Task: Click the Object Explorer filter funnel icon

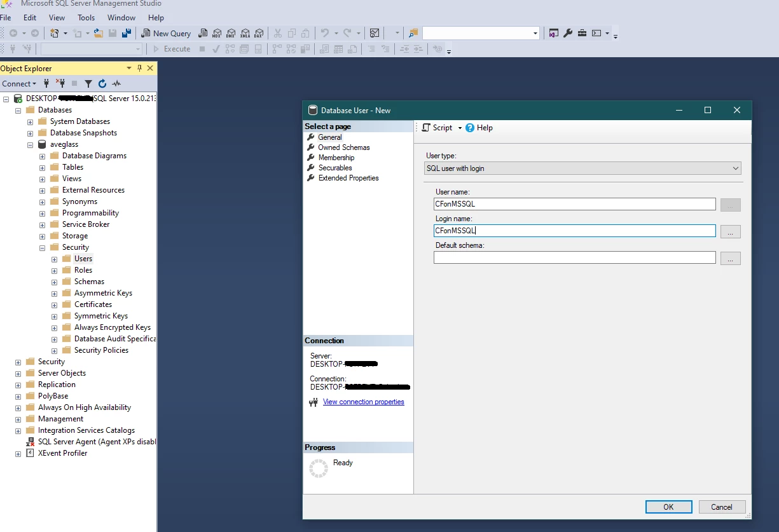Action: click(88, 83)
